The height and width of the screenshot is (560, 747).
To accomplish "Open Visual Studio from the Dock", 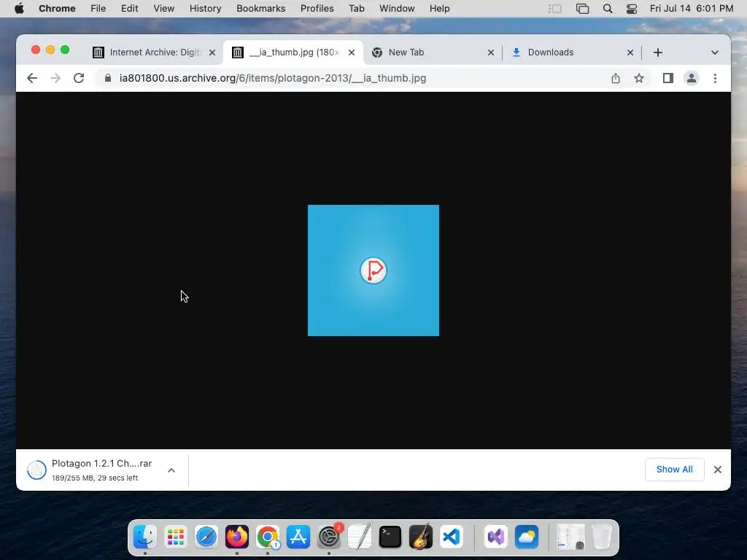I will pos(496,537).
